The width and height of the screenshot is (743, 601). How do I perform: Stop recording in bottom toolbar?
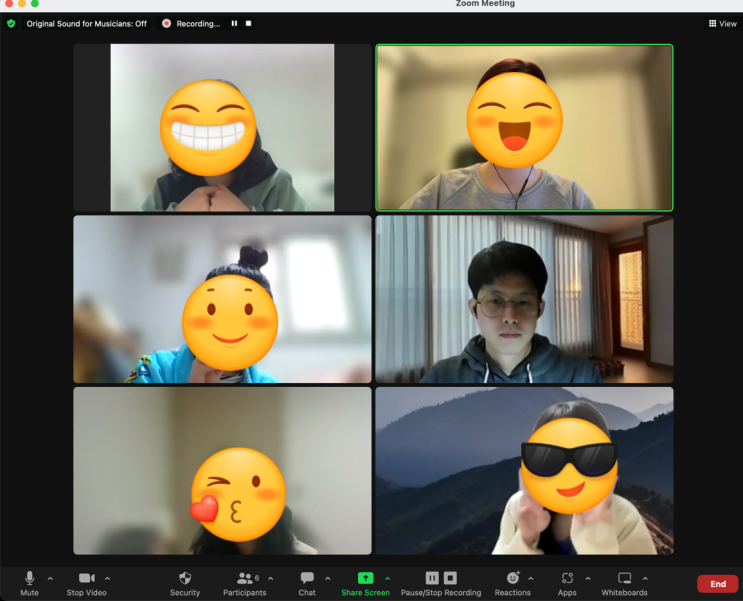450,578
